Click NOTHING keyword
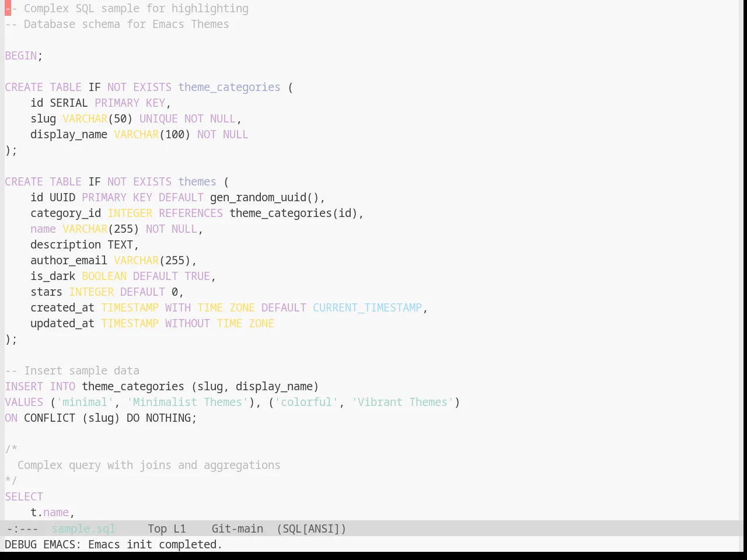 pyautogui.click(x=168, y=418)
